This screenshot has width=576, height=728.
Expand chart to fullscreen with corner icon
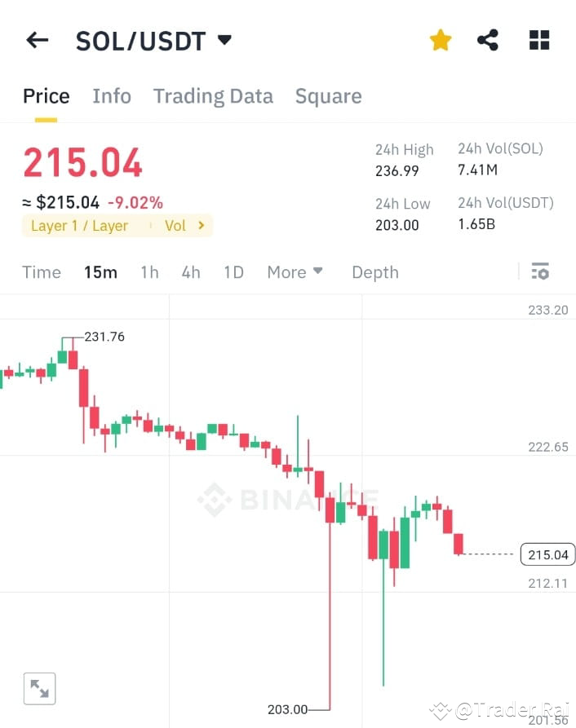click(39, 687)
